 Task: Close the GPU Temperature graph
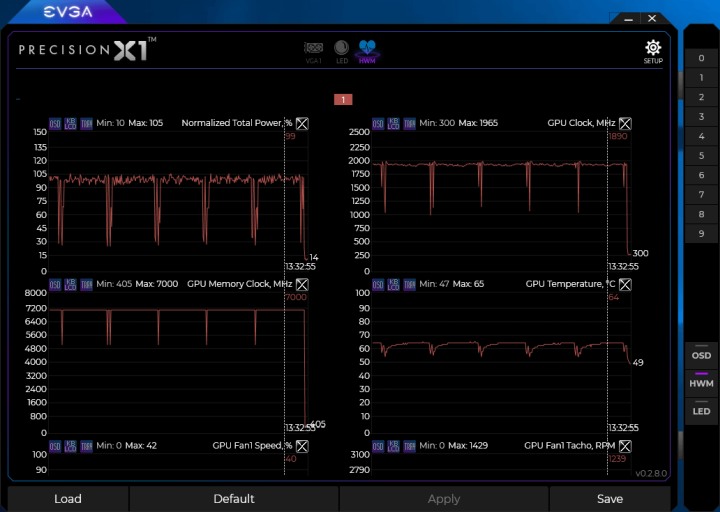625,285
